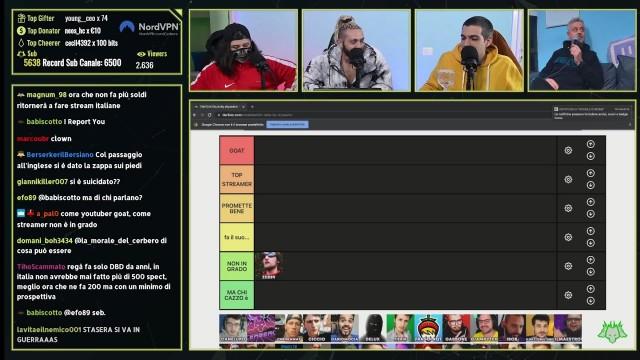Move TOP STREAMER row up

click(x=591, y=173)
